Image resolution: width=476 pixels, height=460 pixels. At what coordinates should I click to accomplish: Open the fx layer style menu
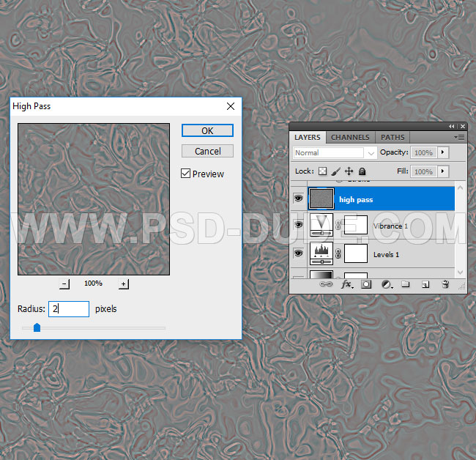347,284
